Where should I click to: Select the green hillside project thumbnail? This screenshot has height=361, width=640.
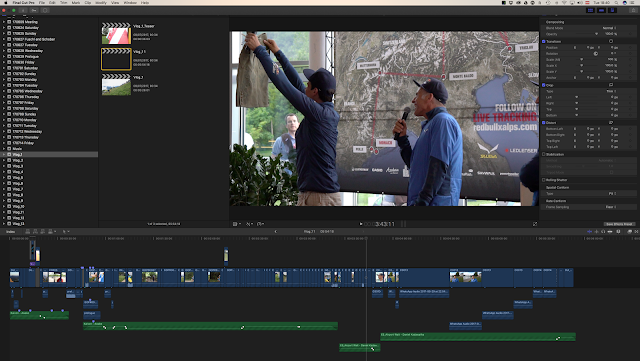click(116, 85)
